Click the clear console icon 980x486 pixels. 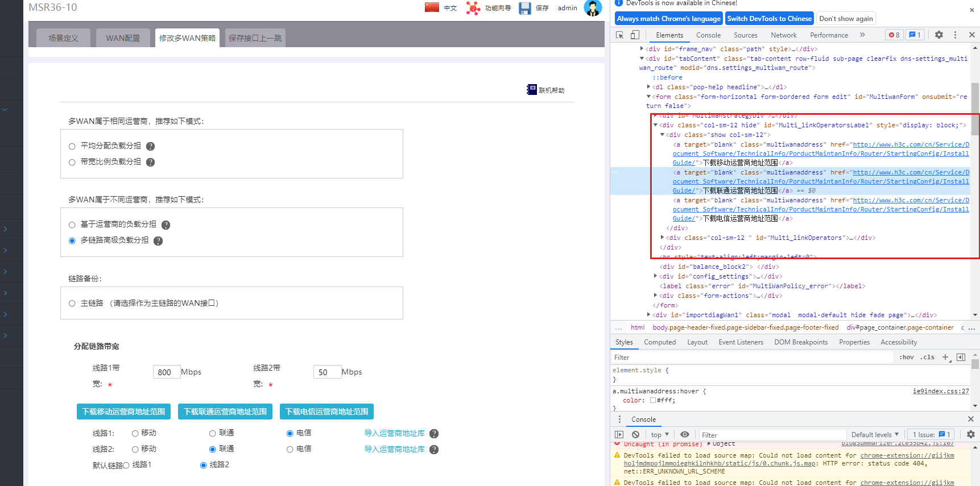(x=635, y=435)
